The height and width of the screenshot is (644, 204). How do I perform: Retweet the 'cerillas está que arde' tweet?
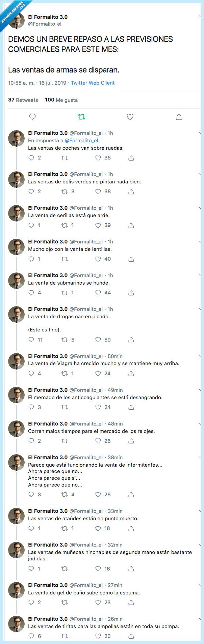tap(65, 225)
